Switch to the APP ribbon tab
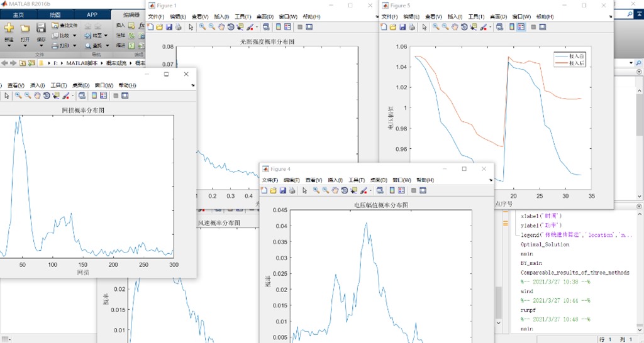Viewport: 644px width, 343px height. click(92, 15)
